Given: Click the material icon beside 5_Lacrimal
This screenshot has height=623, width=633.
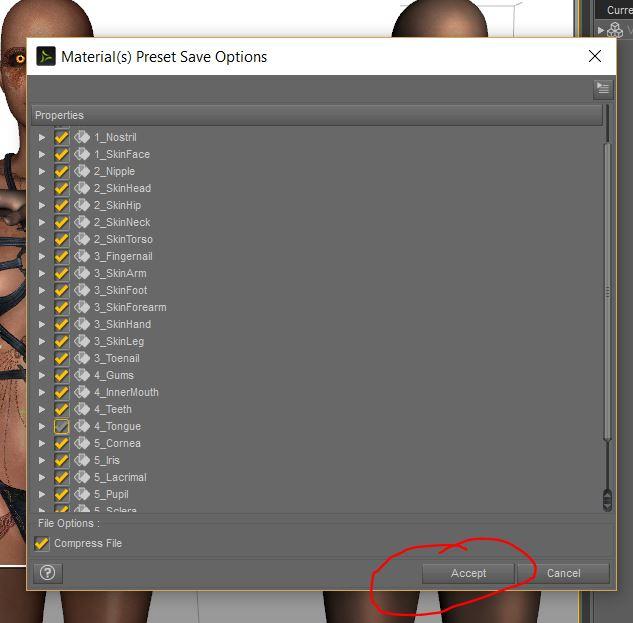Looking at the screenshot, I should tap(82, 477).
